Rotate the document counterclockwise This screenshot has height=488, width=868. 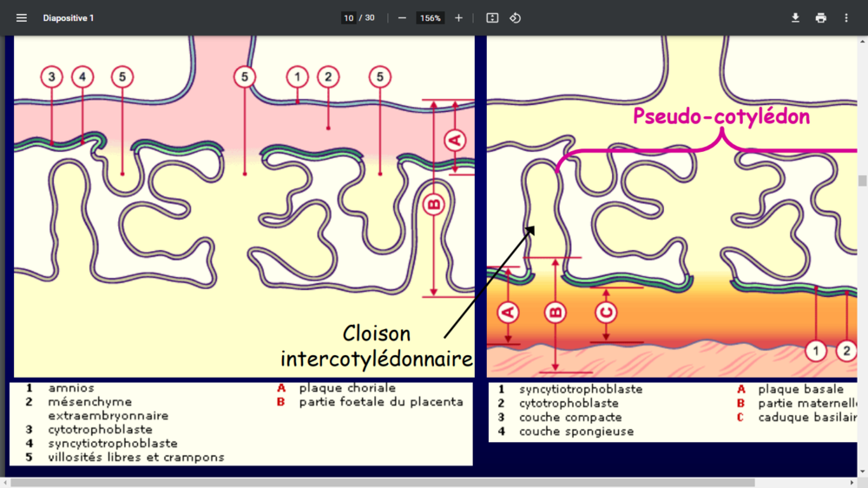[515, 17]
